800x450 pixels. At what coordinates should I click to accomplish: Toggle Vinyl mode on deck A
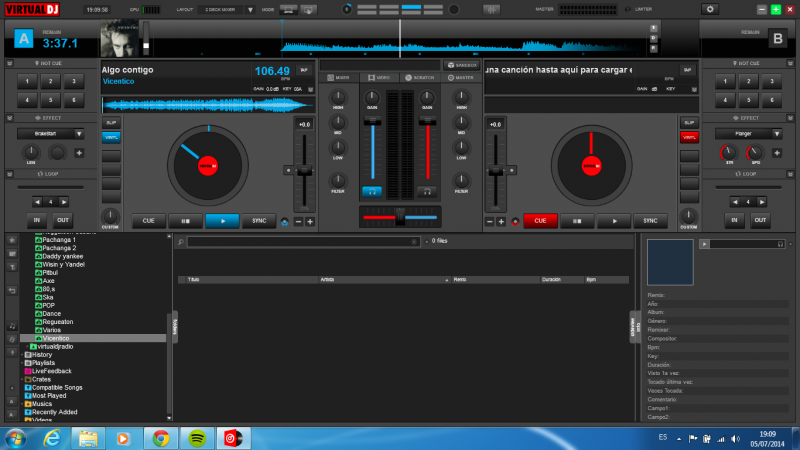pyautogui.click(x=111, y=137)
